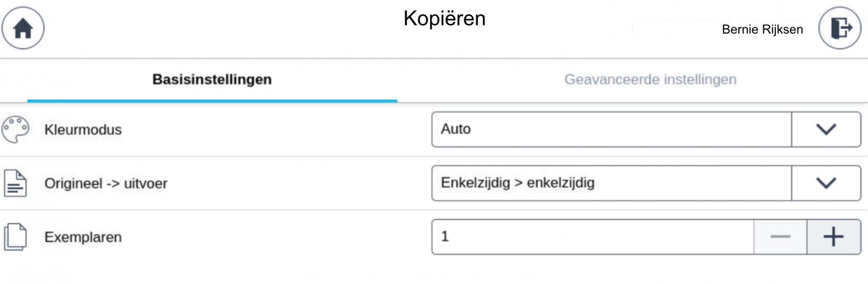Click the Origineel document page icon
The width and height of the screenshot is (868, 284).
click(15, 183)
